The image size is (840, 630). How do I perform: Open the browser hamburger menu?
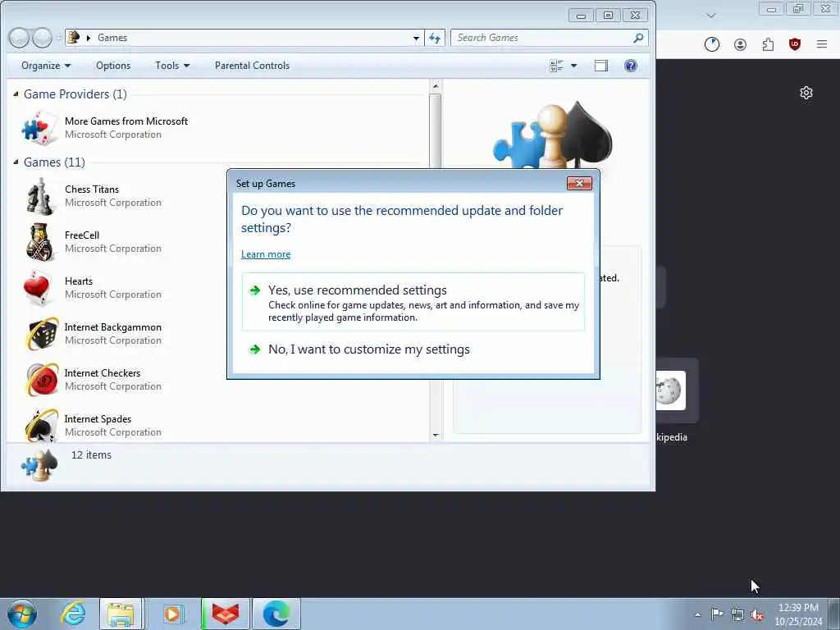pos(822,44)
